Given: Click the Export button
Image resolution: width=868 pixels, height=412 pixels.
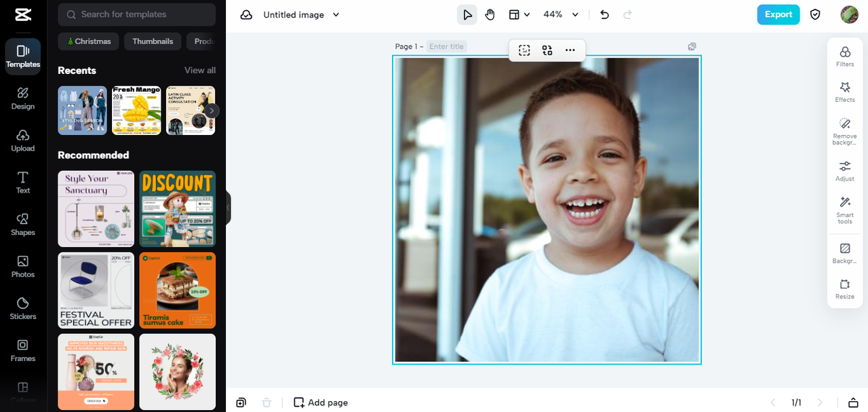Looking at the screenshot, I should click(778, 14).
